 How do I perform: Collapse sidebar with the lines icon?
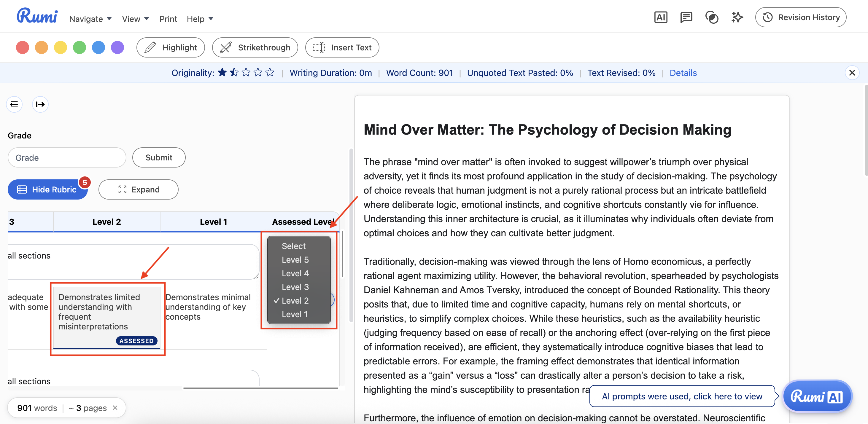pyautogui.click(x=14, y=104)
